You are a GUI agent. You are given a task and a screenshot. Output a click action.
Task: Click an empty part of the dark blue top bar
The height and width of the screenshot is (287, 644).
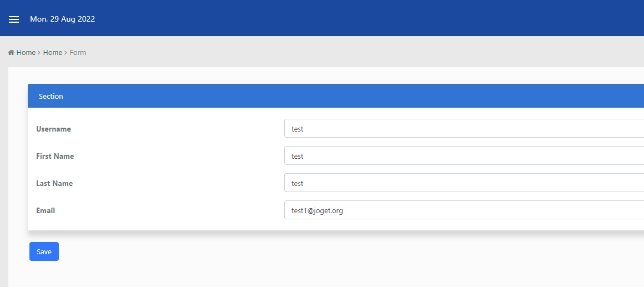370,18
